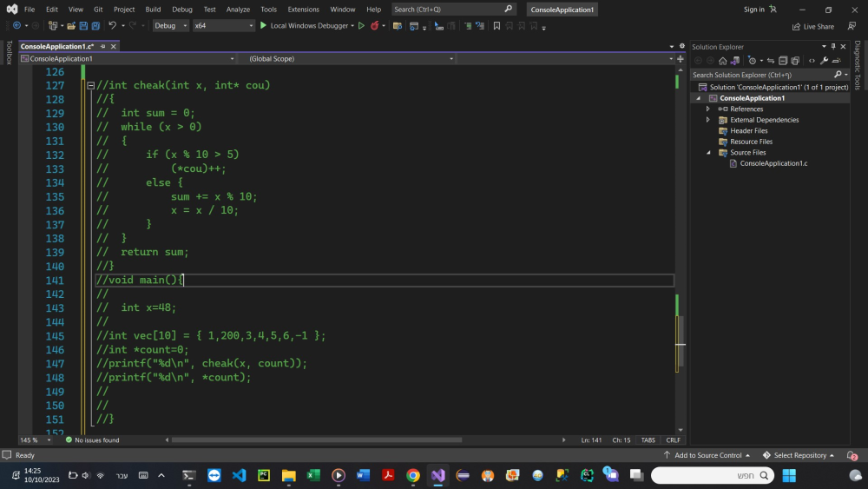Switch Solution Explorer views icon

click(735, 61)
